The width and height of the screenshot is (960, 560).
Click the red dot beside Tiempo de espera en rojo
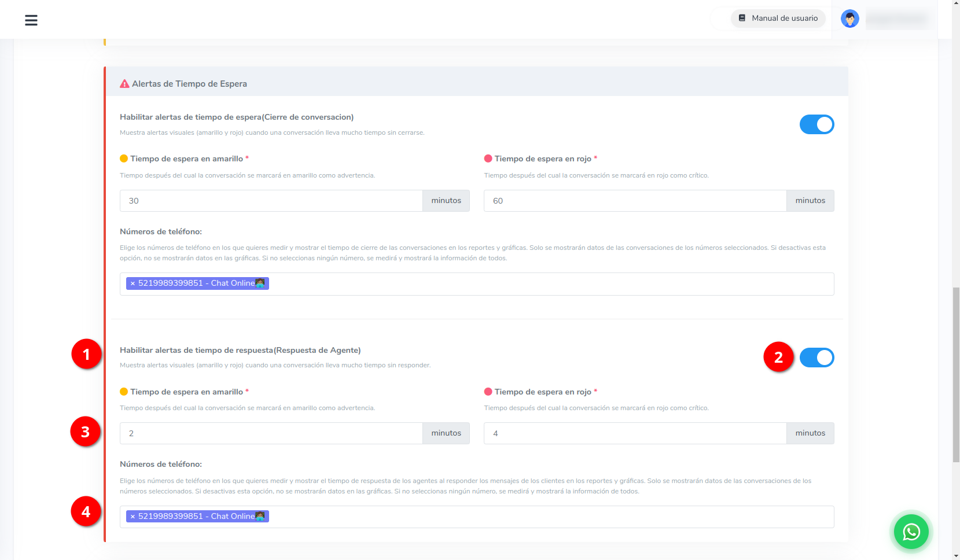point(487,157)
